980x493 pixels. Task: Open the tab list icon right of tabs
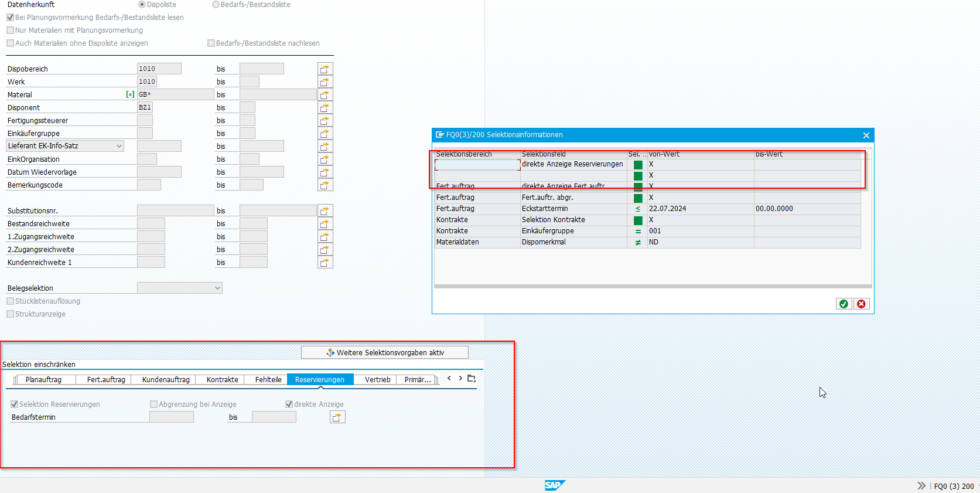[x=472, y=379]
